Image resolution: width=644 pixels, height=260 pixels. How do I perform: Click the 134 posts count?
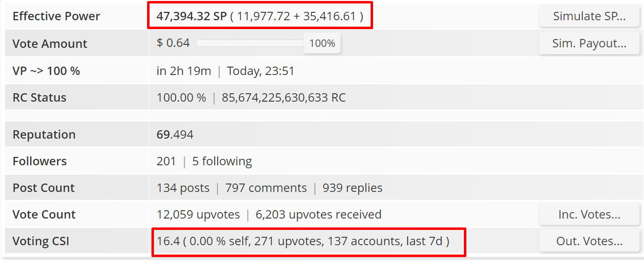183,187
